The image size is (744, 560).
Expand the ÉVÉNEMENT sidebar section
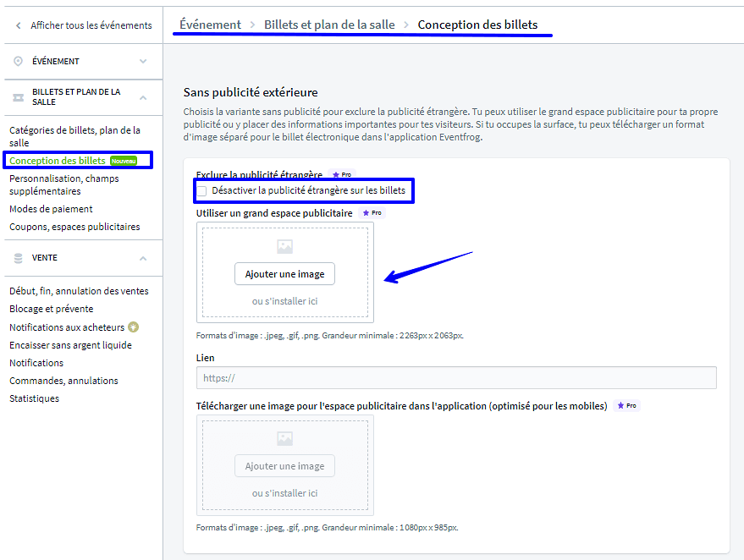pyautogui.click(x=143, y=62)
